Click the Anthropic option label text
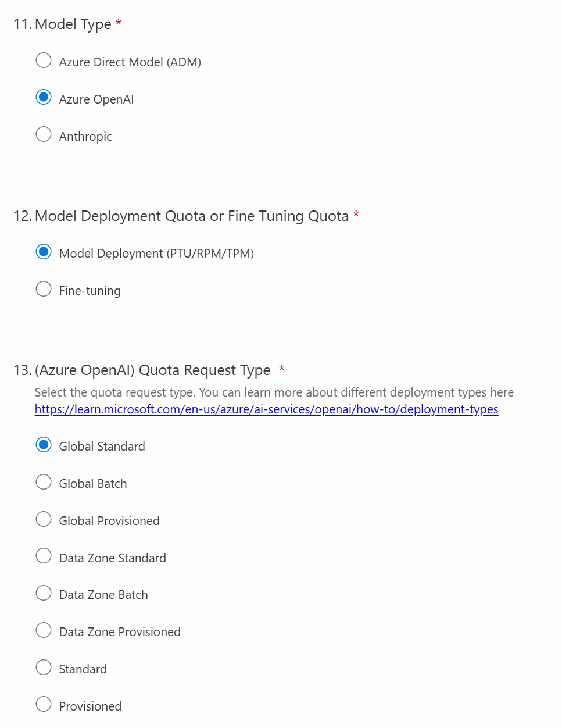 point(85,137)
